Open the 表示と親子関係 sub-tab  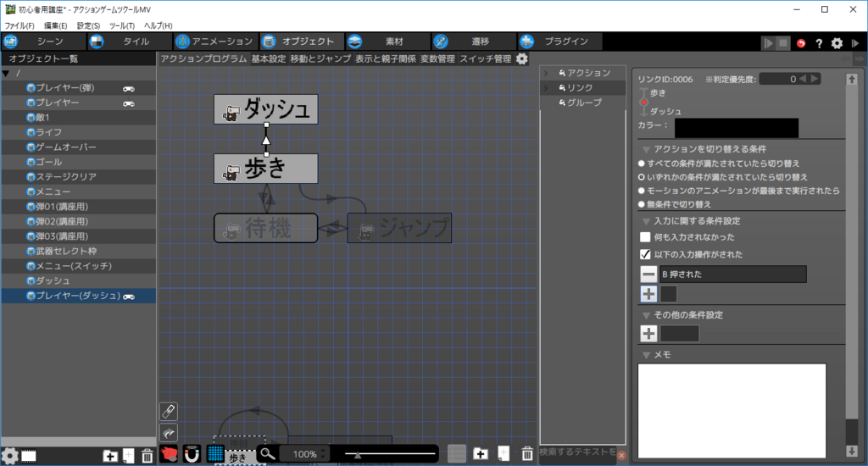point(386,58)
